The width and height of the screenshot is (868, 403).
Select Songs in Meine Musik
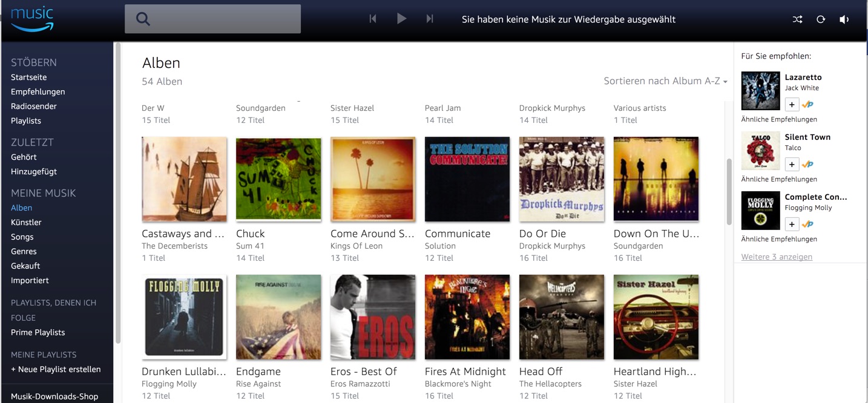[22, 237]
